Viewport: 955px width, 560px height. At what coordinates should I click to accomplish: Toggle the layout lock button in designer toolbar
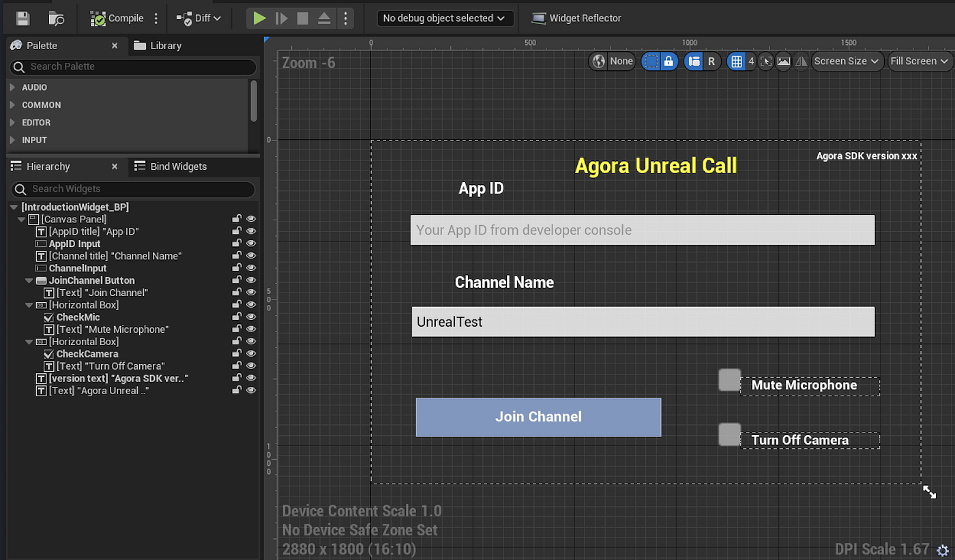(669, 61)
